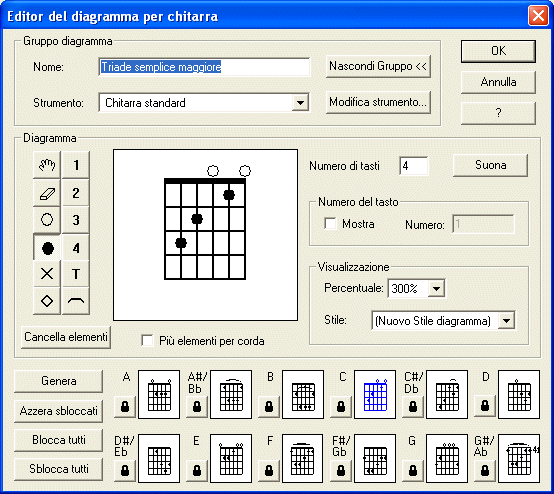Expand the Percentuale 300% dropdown
This screenshot has height=494, width=554.
[436, 288]
